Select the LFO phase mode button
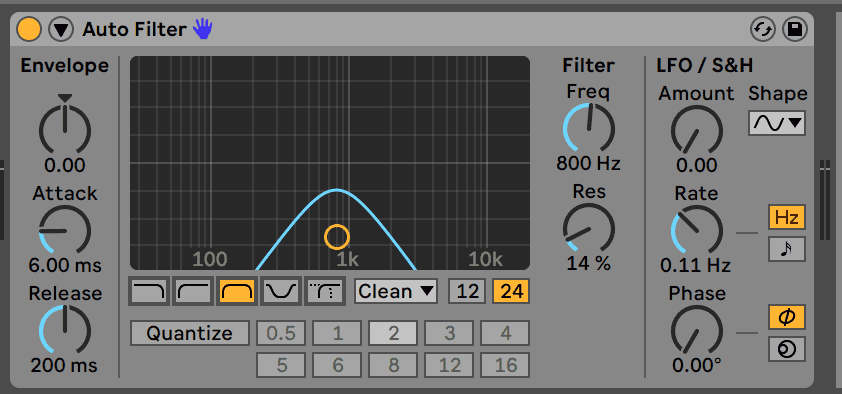The height and width of the screenshot is (394, 842). pyautogui.click(x=787, y=317)
